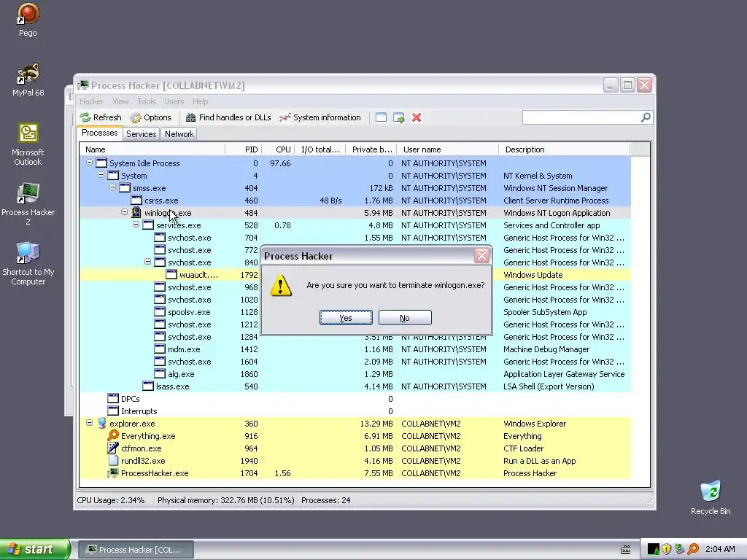The image size is (747, 560).
Task: Click the Everything.exe magnifier icon
Action: click(x=113, y=435)
